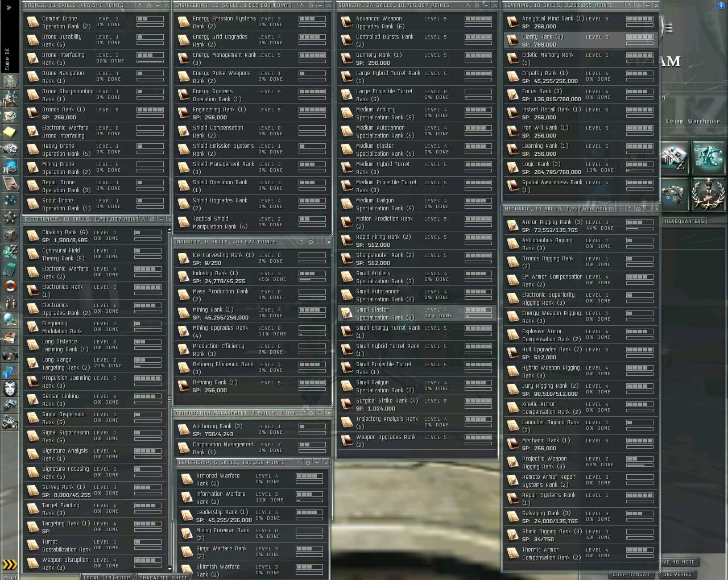Select the Jury Rigging Rank (2) skill
Screen dimensions: 728x580
pyautogui.click(x=581, y=390)
